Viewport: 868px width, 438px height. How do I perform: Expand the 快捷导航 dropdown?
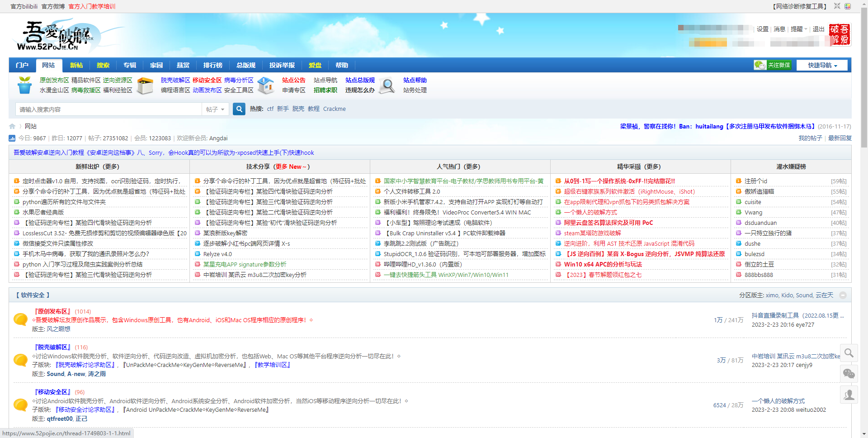coord(822,65)
